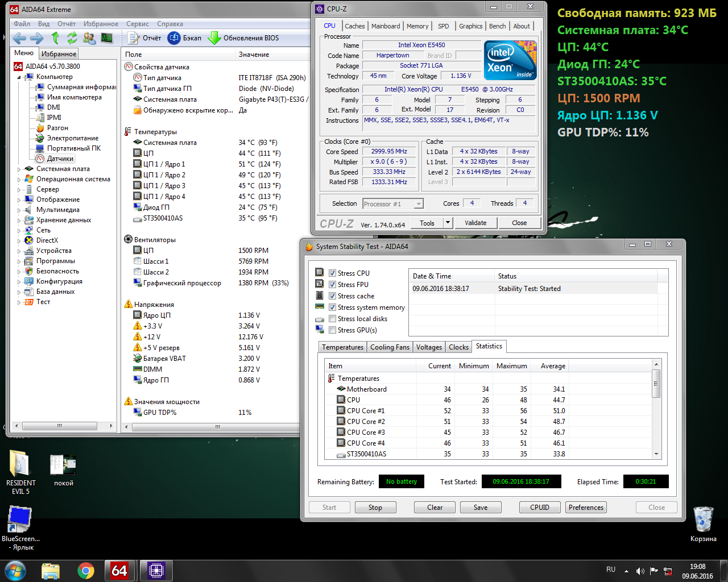The height and width of the screenshot is (582, 728).
Task: Enable the Stress local disks checkbox
Action: point(333,319)
